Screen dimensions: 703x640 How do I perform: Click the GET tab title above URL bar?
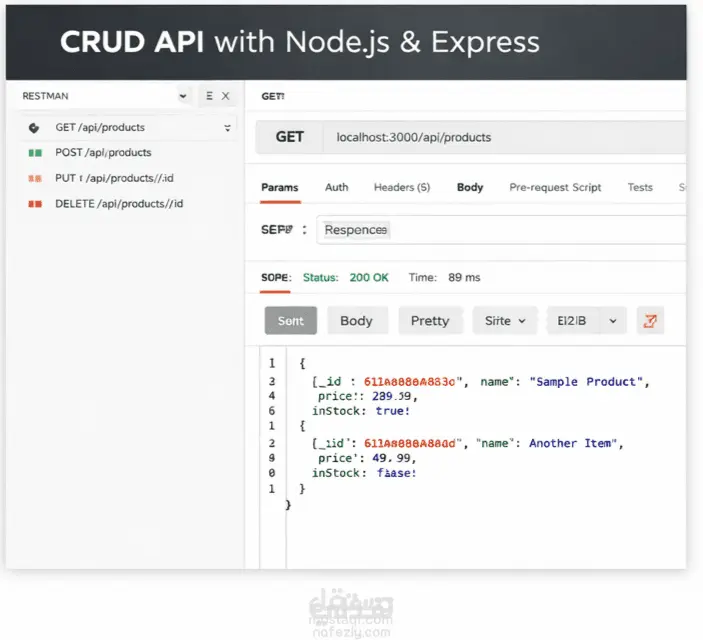click(x=273, y=96)
